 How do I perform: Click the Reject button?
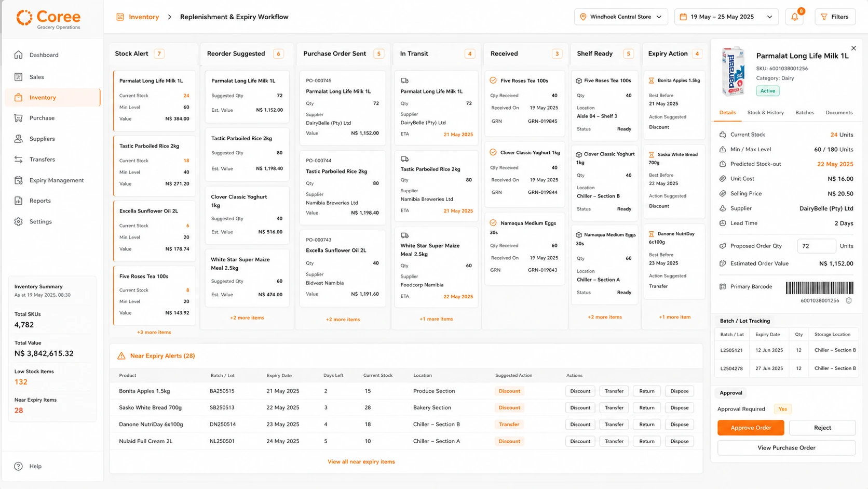point(822,428)
